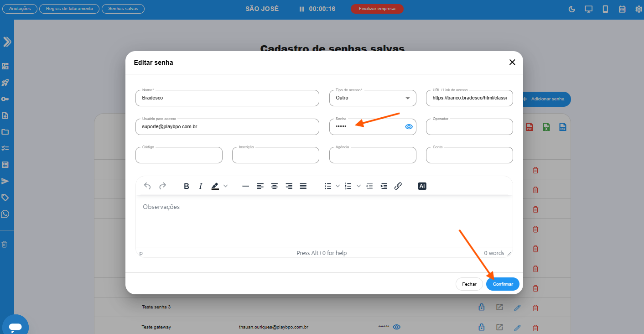Click the Italic formatting icon
The image size is (644, 334).
tap(200, 186)
